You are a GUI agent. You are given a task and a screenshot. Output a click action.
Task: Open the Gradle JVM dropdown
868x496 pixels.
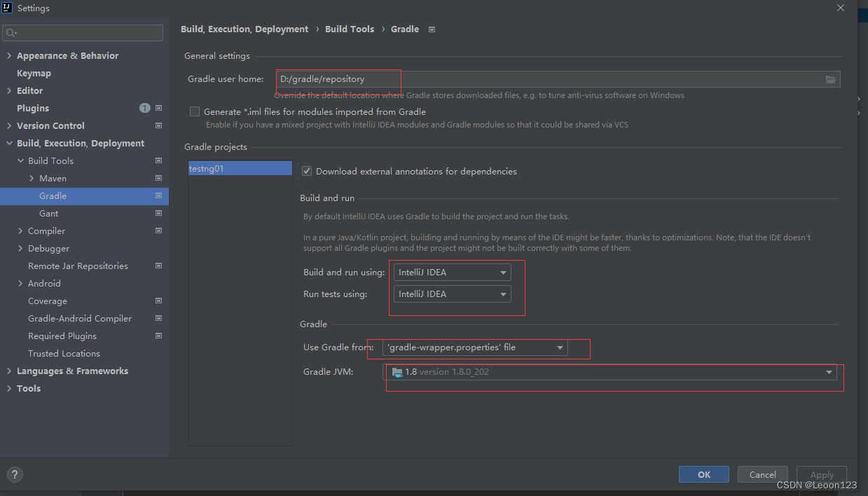(610, 372)
